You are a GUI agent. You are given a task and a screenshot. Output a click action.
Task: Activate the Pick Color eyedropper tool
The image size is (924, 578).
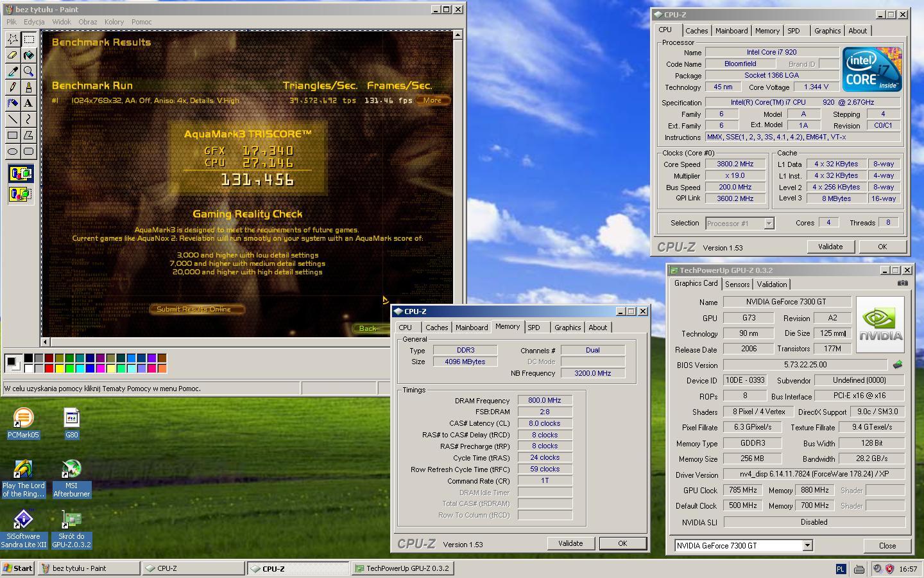pos(12,71)
